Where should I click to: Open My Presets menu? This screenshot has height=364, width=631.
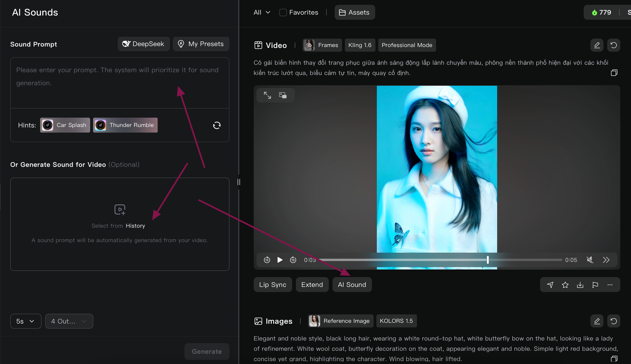[x=201, y=44]
